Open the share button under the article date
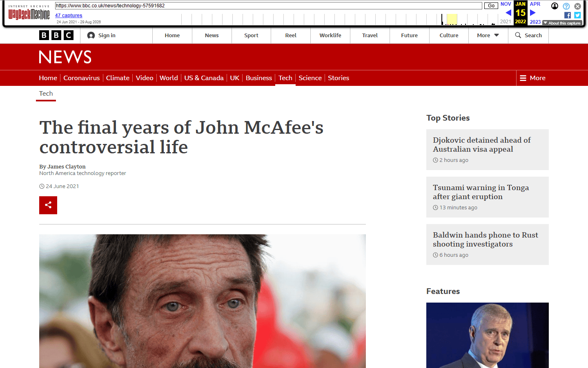Screen dimensions: 588x368 coord(48,205)
